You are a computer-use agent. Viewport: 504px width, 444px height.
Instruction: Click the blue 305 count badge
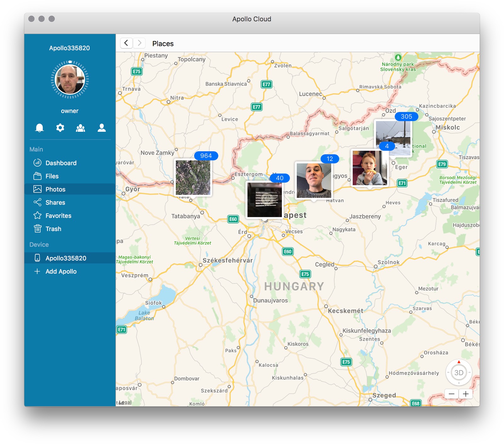click(x=406, y=116)
